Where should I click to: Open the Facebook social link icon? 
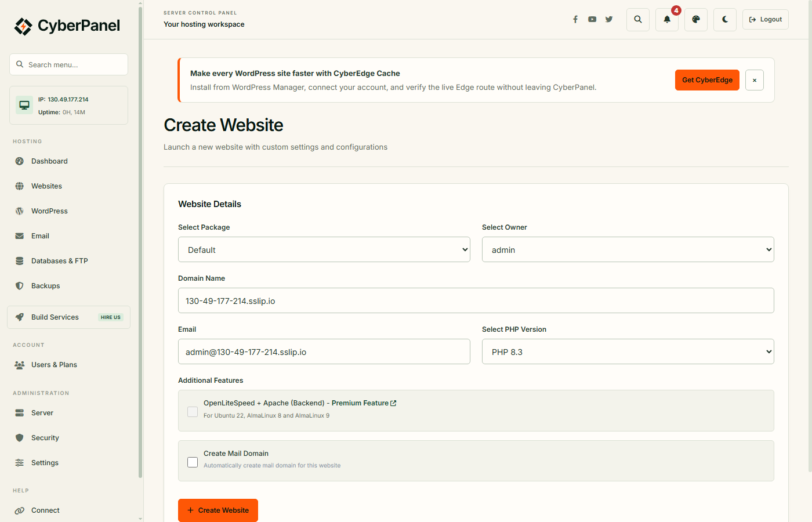(575, 19)
